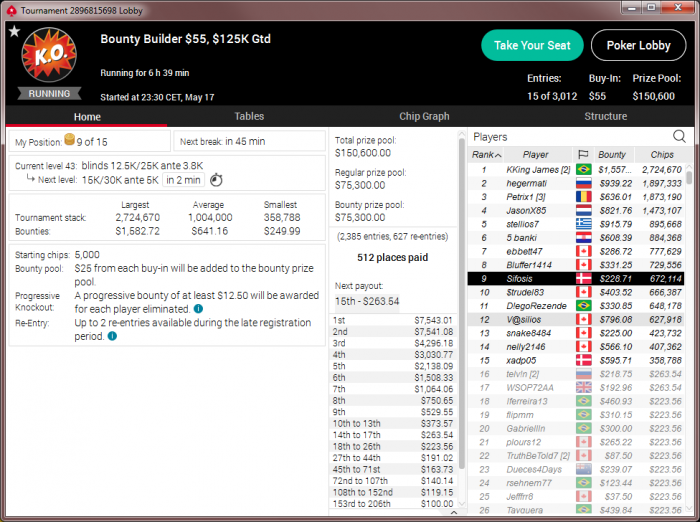
Task: Select player 5 banki row
Action: pos(575,238)
